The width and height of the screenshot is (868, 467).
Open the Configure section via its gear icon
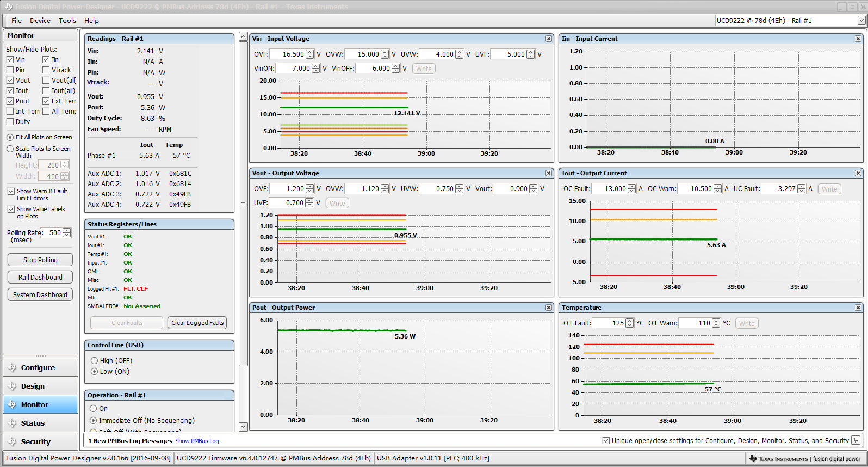[12, 368]
